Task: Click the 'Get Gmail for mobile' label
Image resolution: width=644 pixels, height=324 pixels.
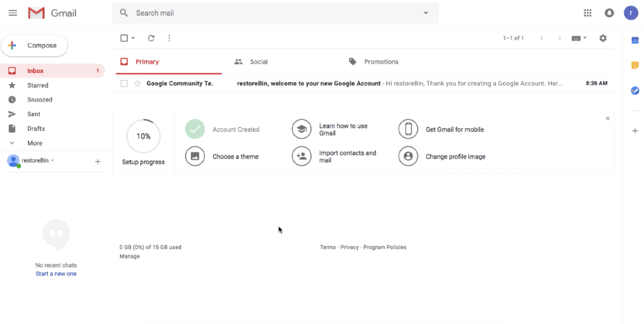Action: (x=455, y=130)
